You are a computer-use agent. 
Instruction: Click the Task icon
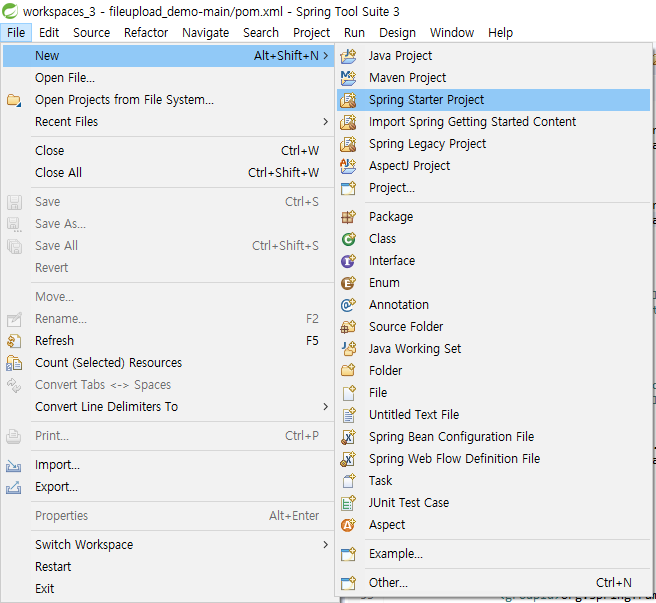point(348,481)
